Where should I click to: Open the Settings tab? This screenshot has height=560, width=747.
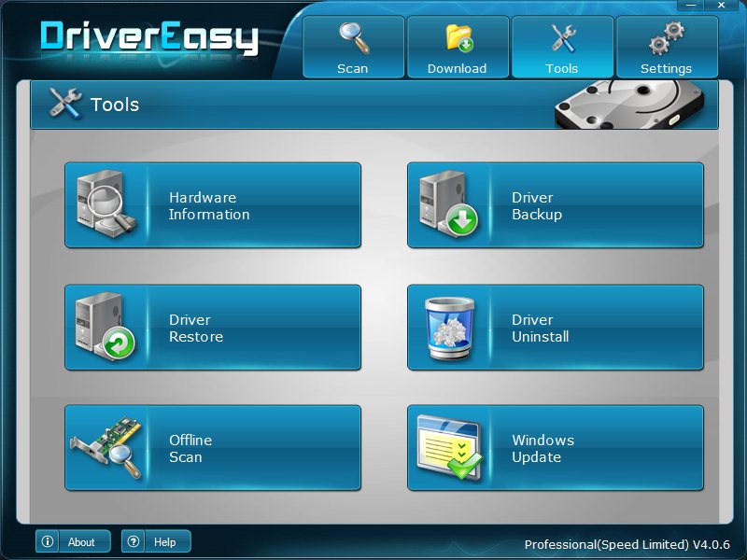pyautogui.click(x=667, y=47)
